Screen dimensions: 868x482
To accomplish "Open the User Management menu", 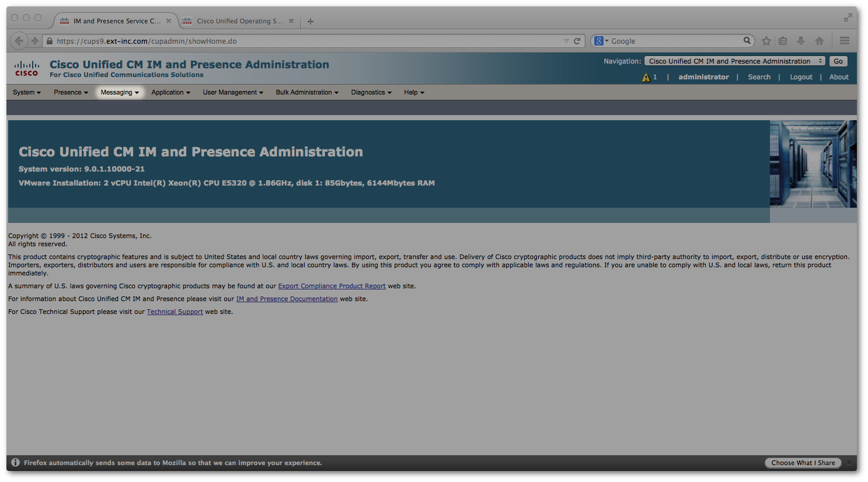I will click(x=233, y=92).
